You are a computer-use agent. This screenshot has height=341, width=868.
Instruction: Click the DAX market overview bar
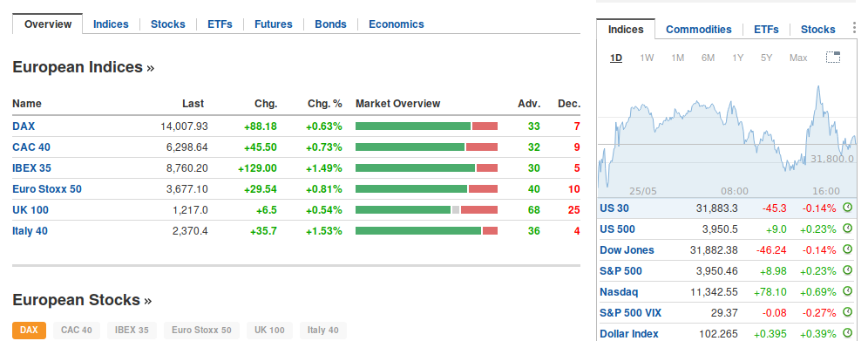coord(426,126)
